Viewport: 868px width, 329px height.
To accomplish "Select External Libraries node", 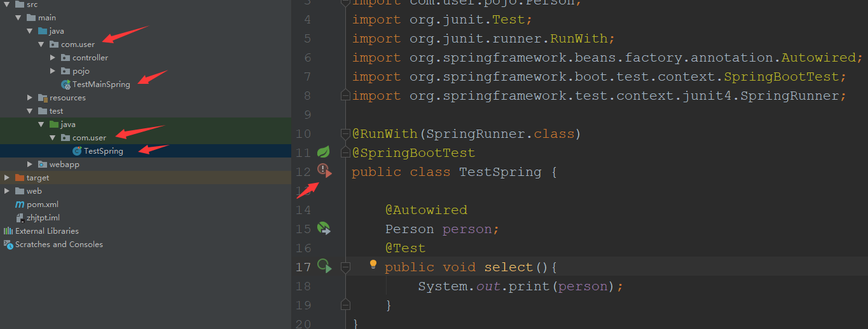I will (x=47, y=231).
